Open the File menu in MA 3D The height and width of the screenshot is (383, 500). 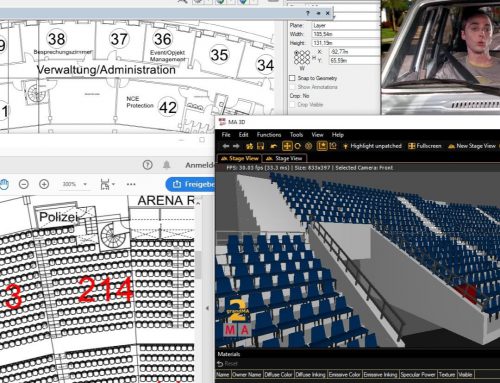226,135
